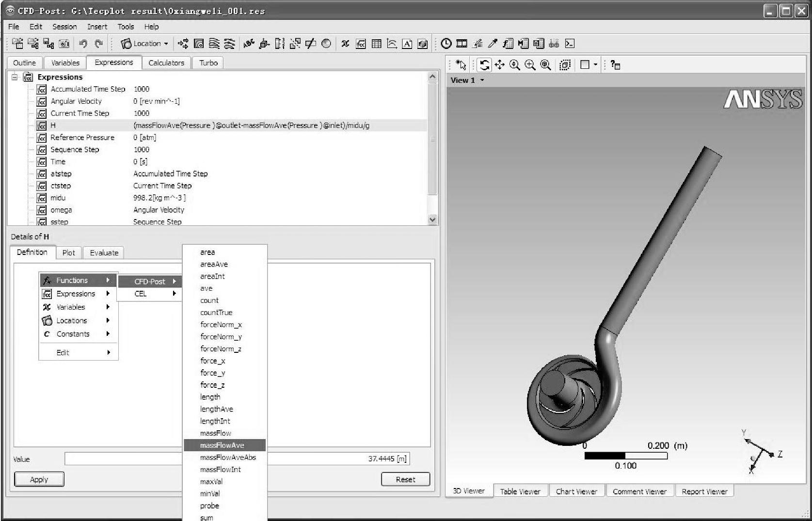
Task: Open the Expressions context submenu
Action: pyautogui.click(x=78, y=294)
